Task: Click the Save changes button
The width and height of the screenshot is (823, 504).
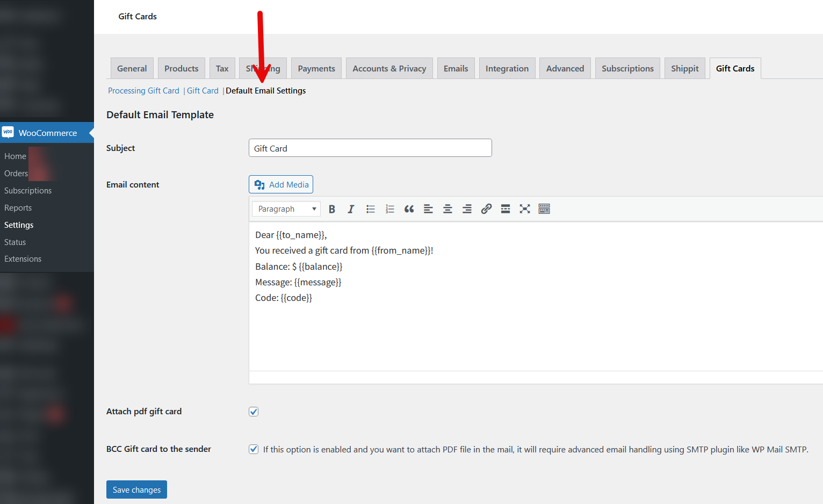Action: 136,489
